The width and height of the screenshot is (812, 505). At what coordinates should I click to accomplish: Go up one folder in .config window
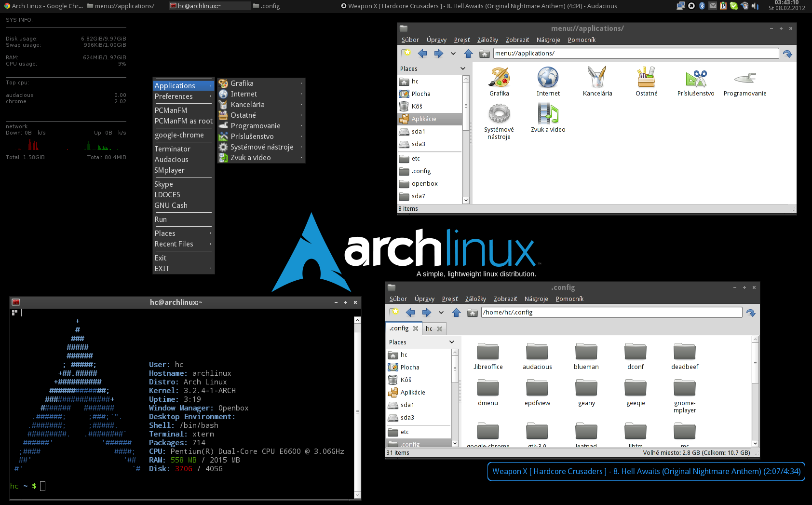coord(457,313)
